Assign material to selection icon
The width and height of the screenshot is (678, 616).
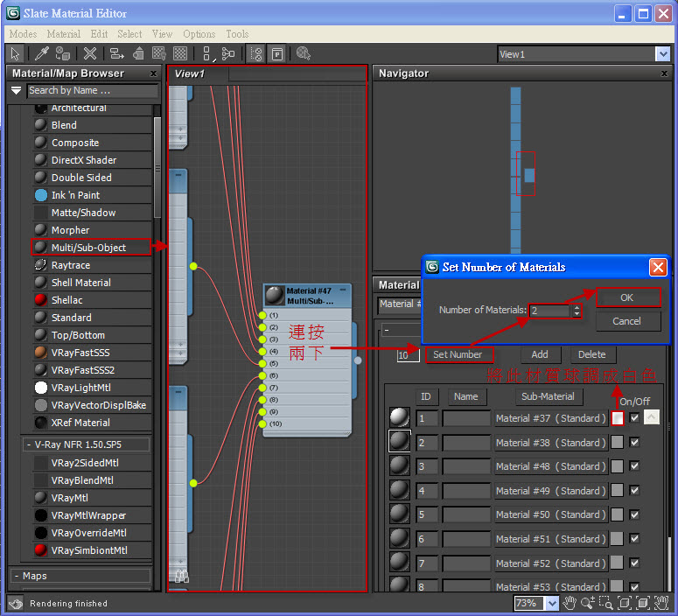(138, 54)
